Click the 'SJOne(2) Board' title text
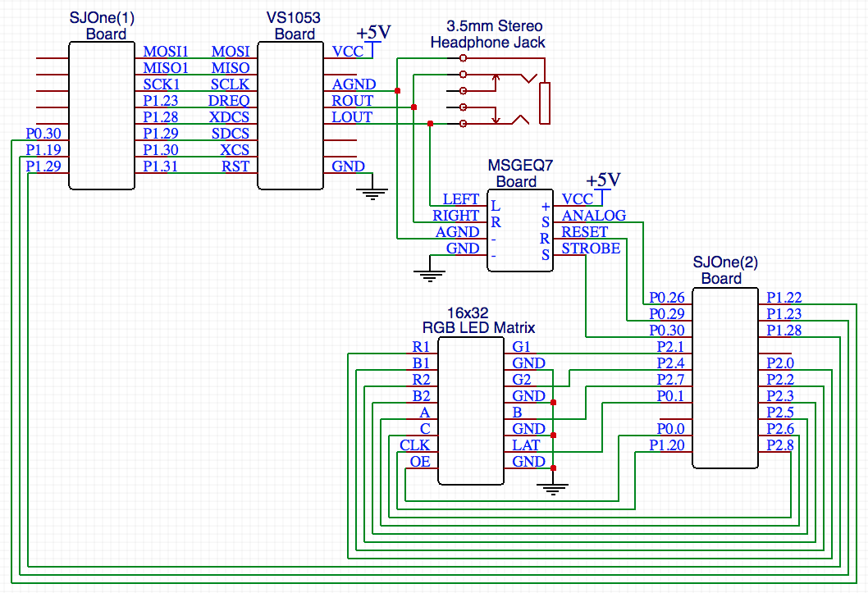Viewport: 868px width, 593px height. (724, 270)
